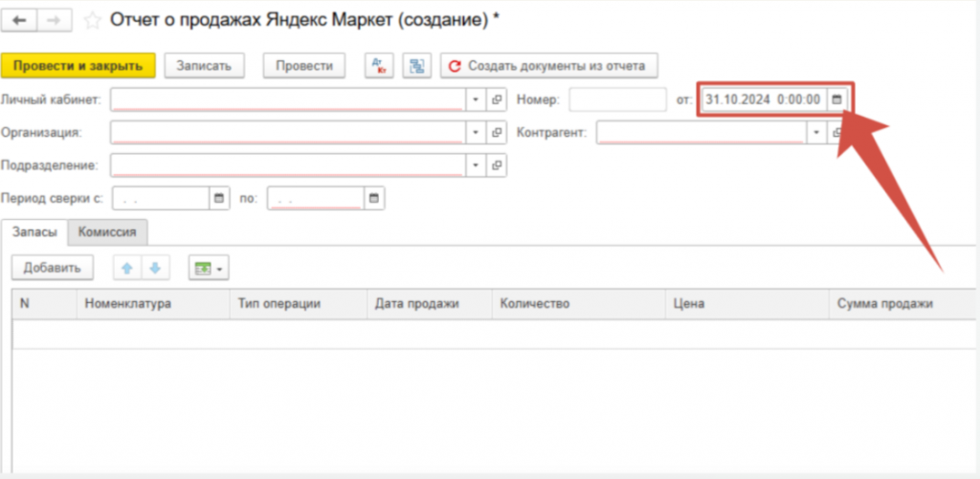Click the forward navigation arrow
The image size is (980, 479).
pos(54,19)
